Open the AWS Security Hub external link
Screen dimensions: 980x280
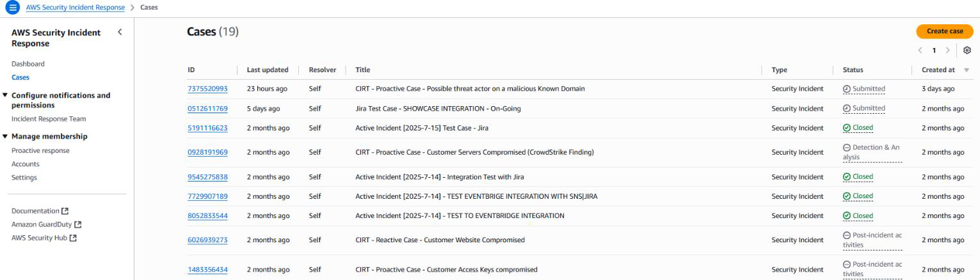click(44, 238)
